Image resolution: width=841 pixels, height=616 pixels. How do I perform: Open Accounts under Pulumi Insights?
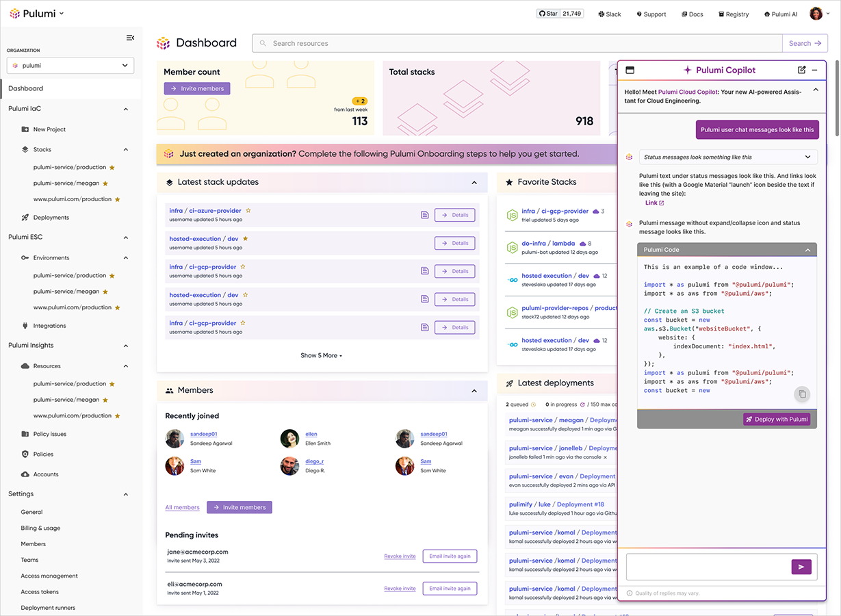(46, 474)
